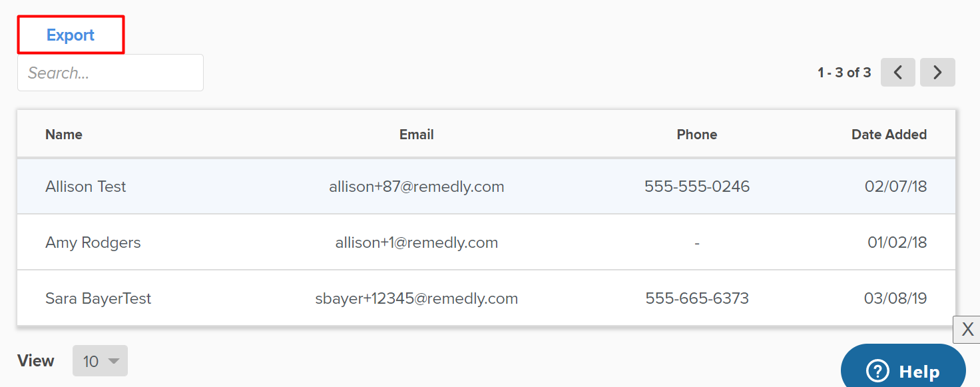Click date 03/08/19 in Sara's row

tap(895, 298)
